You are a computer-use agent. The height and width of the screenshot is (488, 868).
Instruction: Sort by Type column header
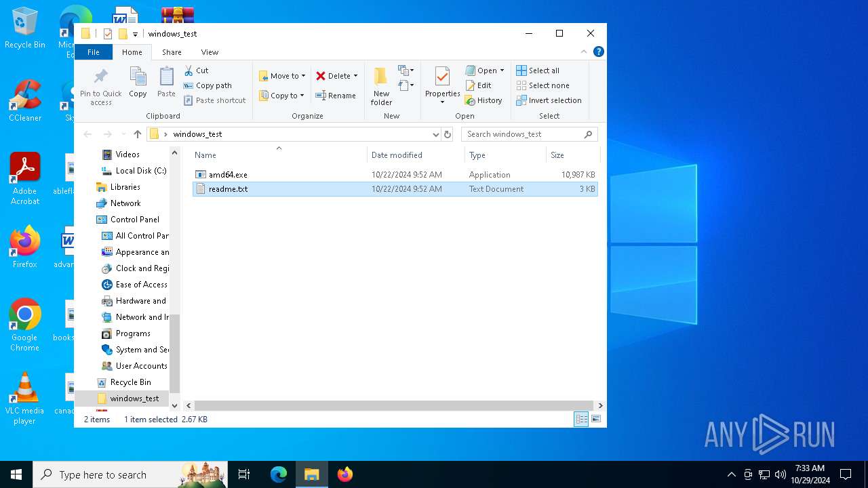point(505,155)
